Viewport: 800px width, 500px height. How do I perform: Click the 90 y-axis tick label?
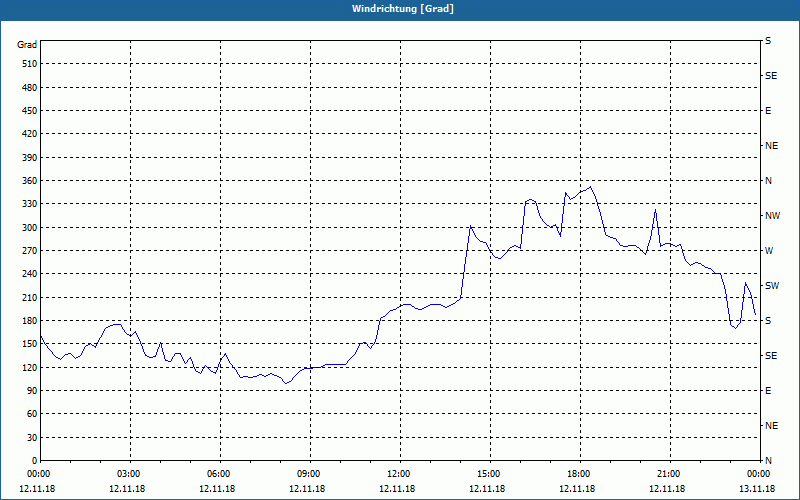32,390
